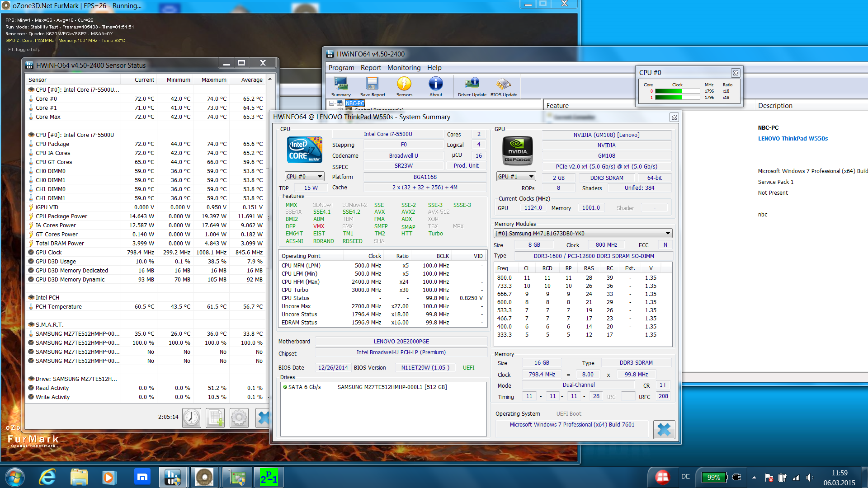The height and width of the screenshot is (488, 868).
Task: Open sensor settings gear icon
Action: 239,418
